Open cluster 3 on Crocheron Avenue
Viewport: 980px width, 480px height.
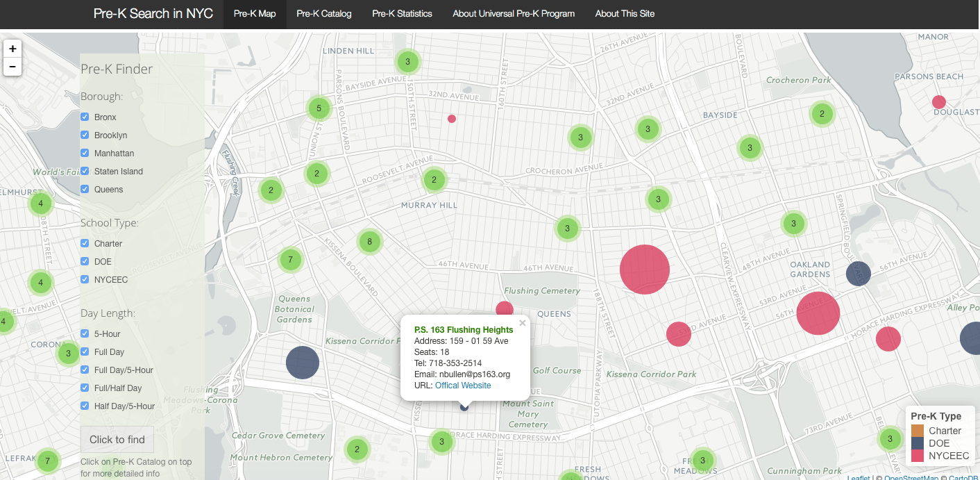(x=581, y=138)
